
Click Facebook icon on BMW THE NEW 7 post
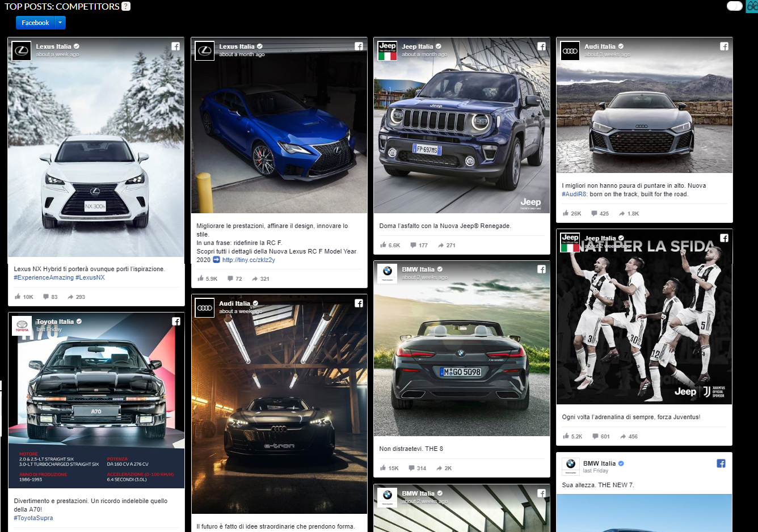[721, 463]
